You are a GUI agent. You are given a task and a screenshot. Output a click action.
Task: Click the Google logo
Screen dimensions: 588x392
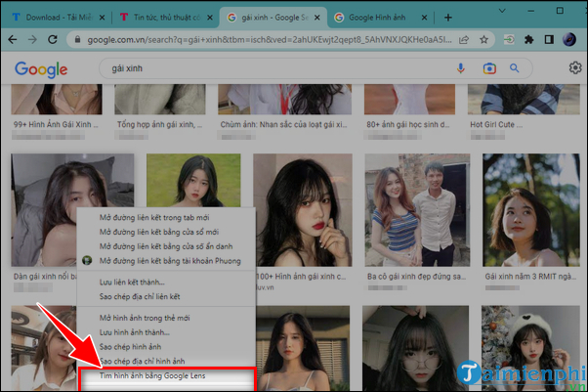click(x=41, y=69)
